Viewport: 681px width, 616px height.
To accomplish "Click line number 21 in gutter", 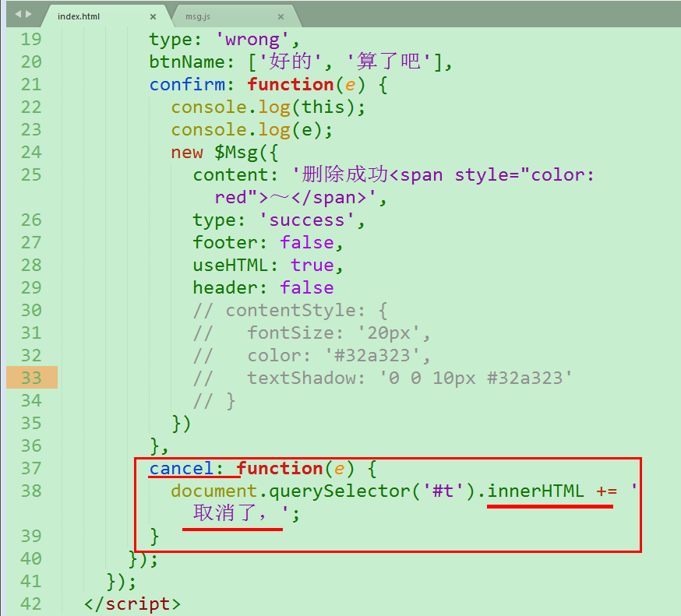I will (x=31, y=85).
